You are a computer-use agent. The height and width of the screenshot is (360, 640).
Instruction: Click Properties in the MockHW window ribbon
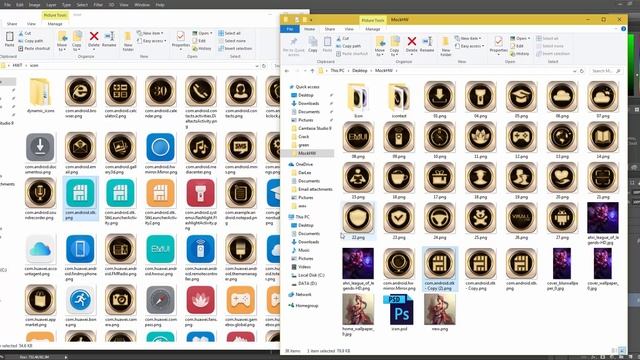click(x=498, y=45)
